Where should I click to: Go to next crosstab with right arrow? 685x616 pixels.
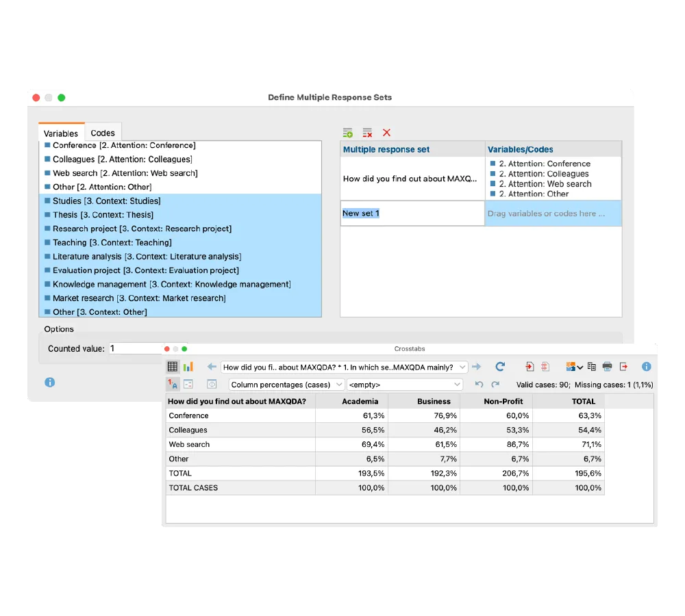(477, 367)
